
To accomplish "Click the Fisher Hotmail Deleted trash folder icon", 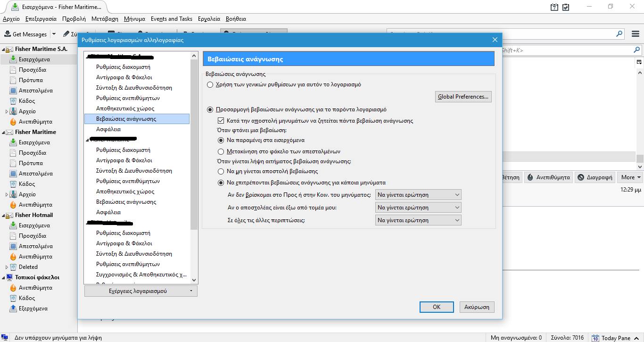I will tap(13, 267).
